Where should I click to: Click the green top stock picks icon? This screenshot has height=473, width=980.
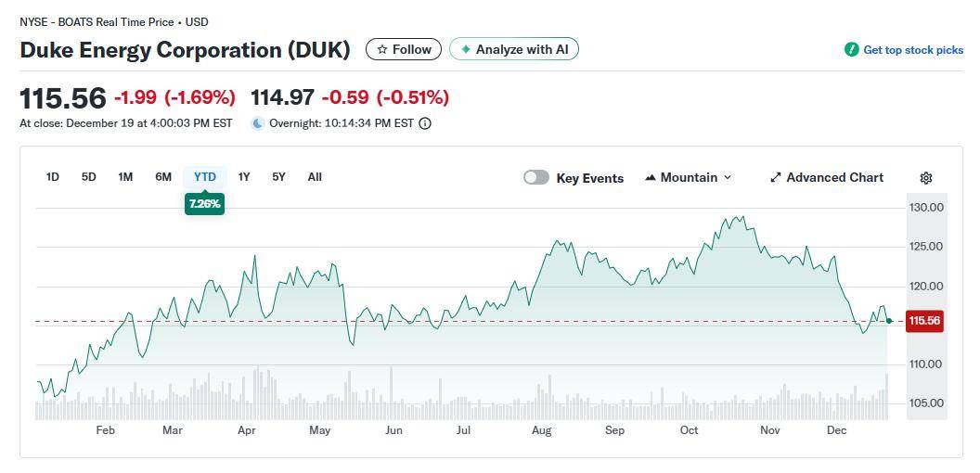pos(851,50)
